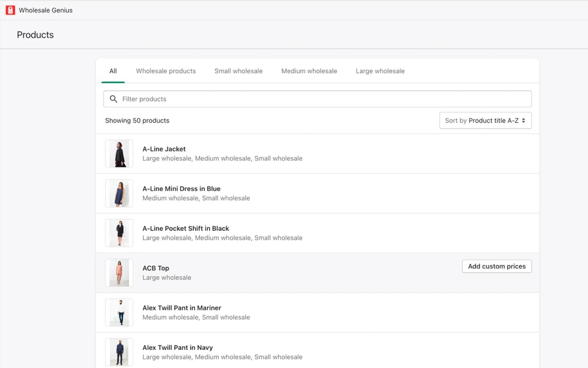
Task: Click the Filter products search field
Action: [318, 99]
